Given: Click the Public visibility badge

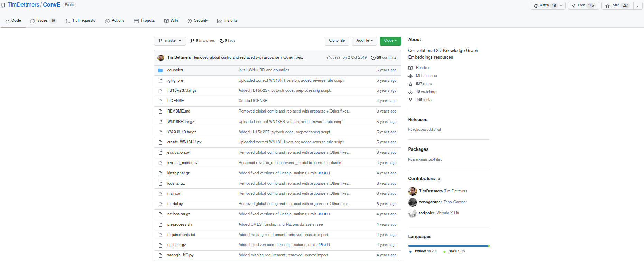Looking at the screenshot, I should click(69, 5).
